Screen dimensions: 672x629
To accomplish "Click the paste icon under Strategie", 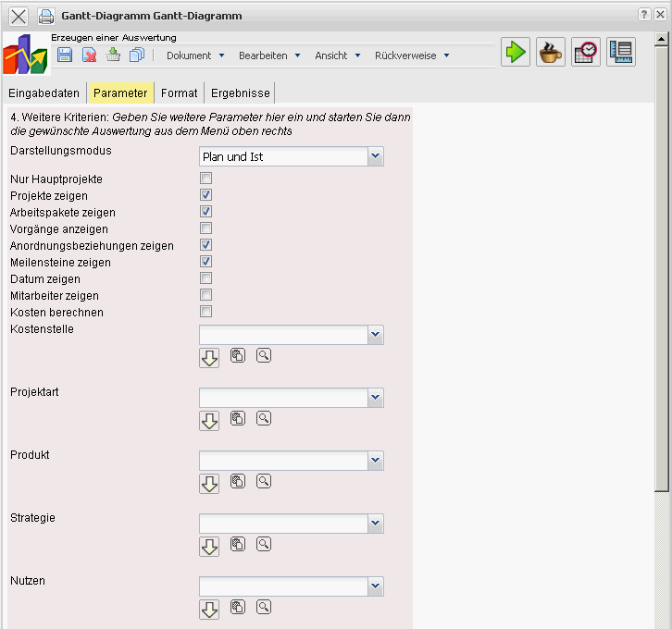I will 238,544.
